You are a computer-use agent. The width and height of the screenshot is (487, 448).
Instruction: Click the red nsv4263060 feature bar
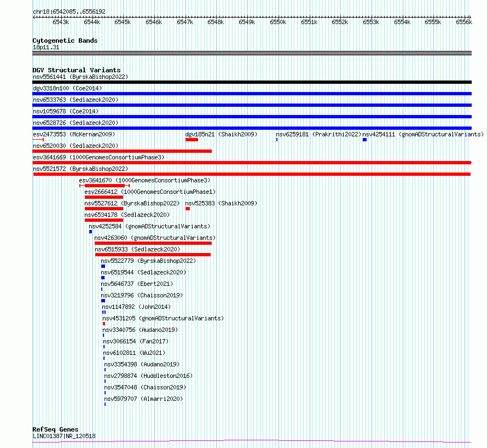point(153,243)
